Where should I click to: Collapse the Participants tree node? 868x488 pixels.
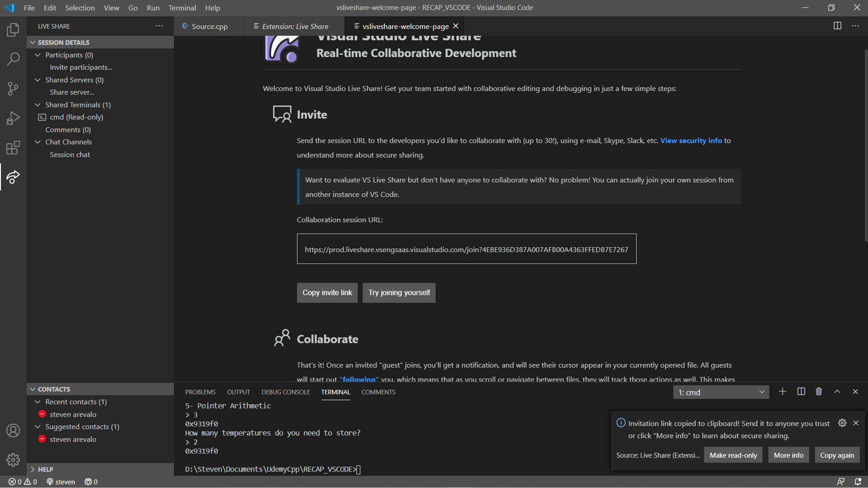[x=38, y=55]
